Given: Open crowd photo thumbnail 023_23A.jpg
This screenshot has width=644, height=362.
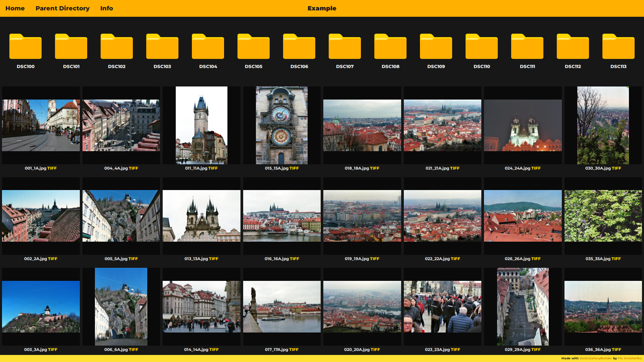Looking at the screenshot, I should pyautogui.click(x=442, y=307).
